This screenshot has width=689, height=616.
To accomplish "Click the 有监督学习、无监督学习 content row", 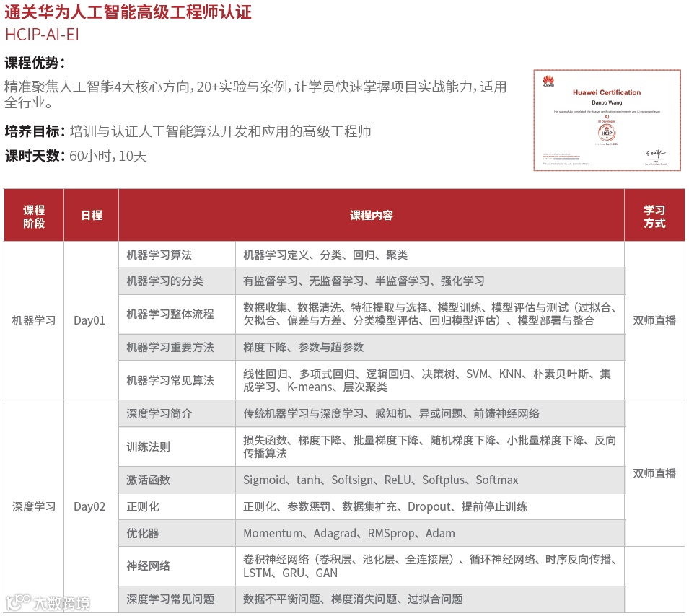I will 430,281.
